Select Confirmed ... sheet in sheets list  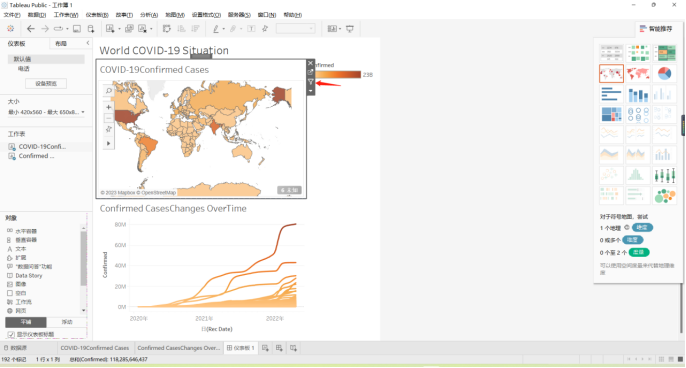36,156
